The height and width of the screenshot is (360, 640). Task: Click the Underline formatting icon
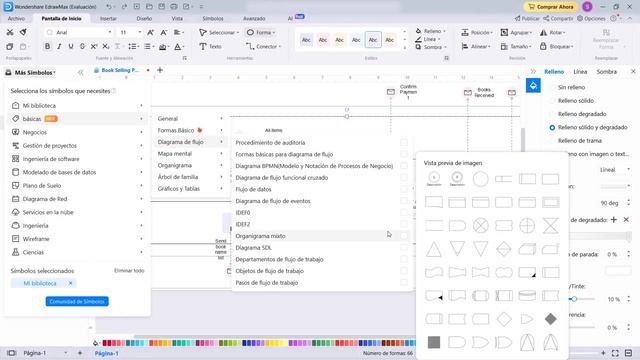pos(71,47)
